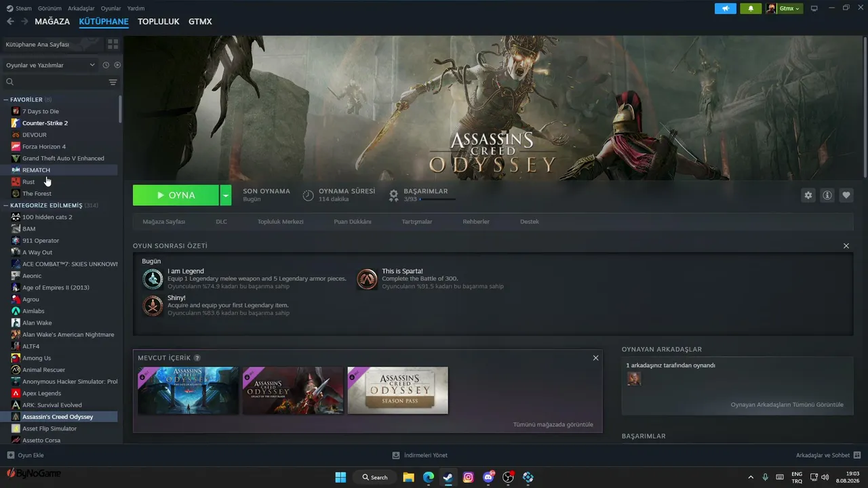Launch Microsoft Edge from the taskbar

pyautogui.click(x=429, y=477)
